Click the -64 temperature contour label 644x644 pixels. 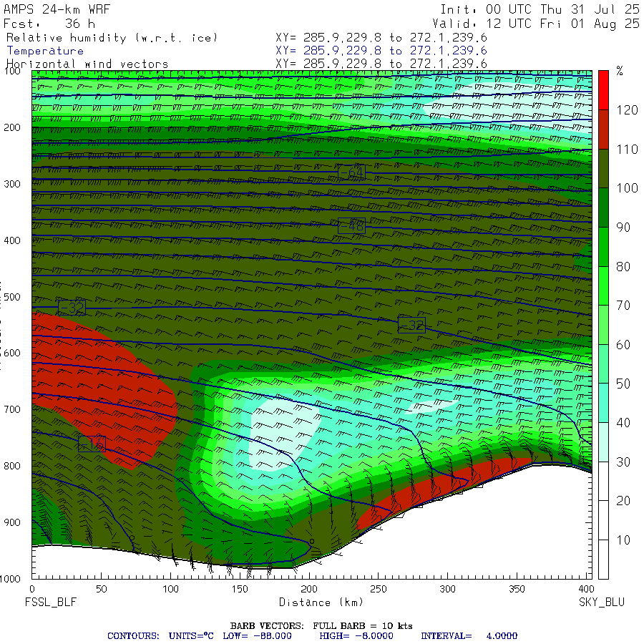click(x=351, y=172)
